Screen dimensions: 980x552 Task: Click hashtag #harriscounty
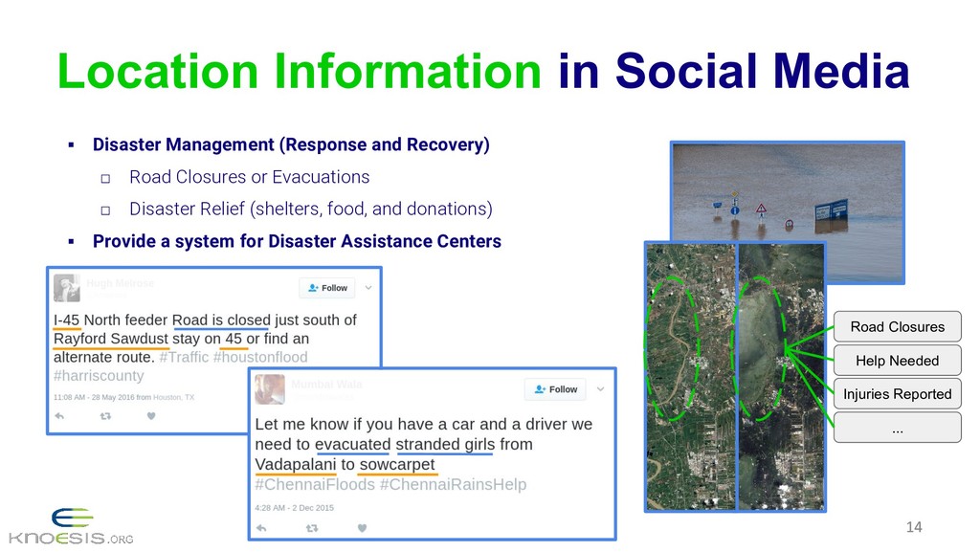click(x=99, y=376)
